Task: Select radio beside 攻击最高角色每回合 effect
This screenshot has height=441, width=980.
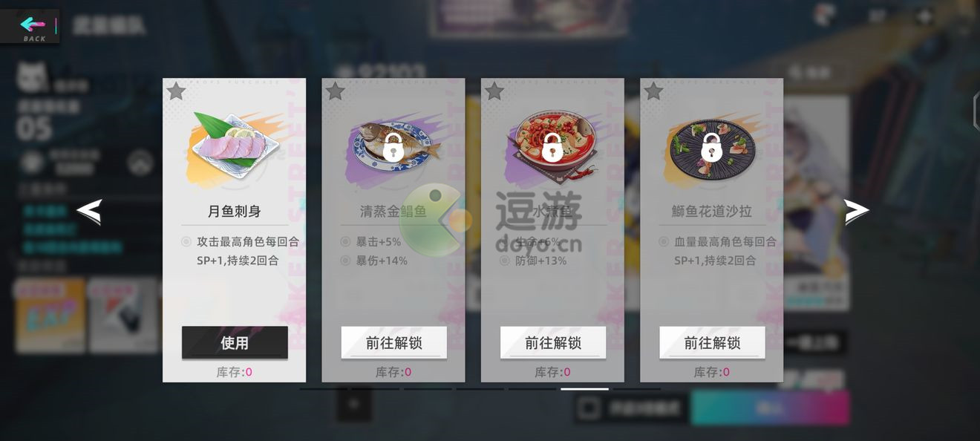Action: 186,242
